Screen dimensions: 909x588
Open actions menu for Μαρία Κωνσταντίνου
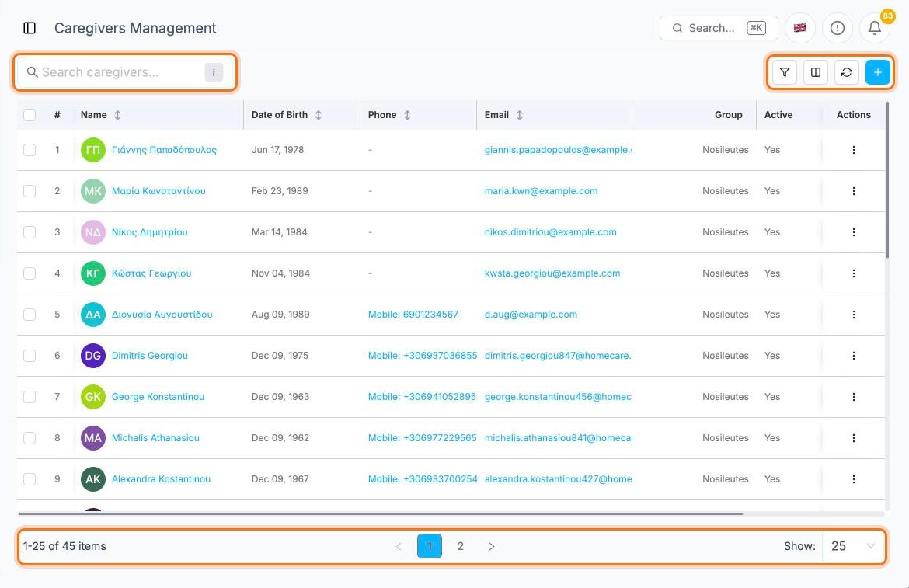(x=853, y=190)
